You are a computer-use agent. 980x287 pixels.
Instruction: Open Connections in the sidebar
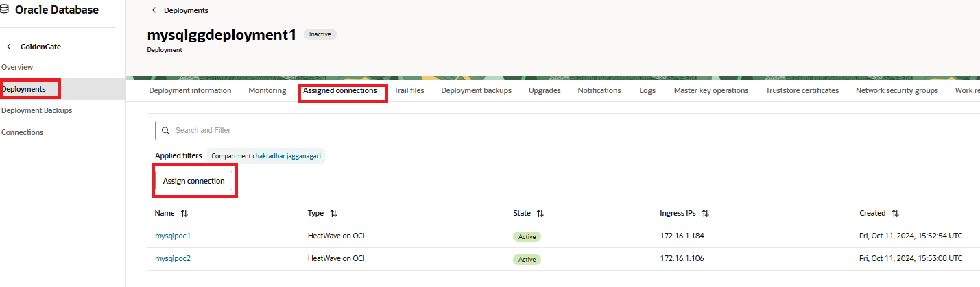click(22, 132)
